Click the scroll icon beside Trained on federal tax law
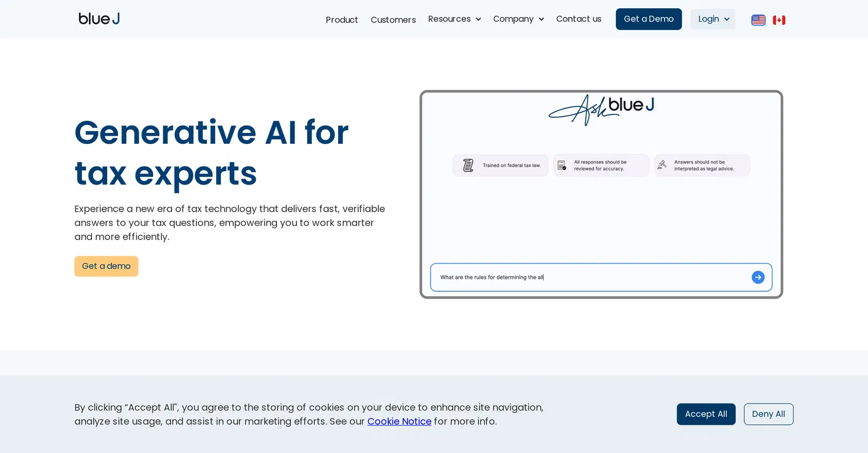868x453 pixels. (x=468, y=165)
